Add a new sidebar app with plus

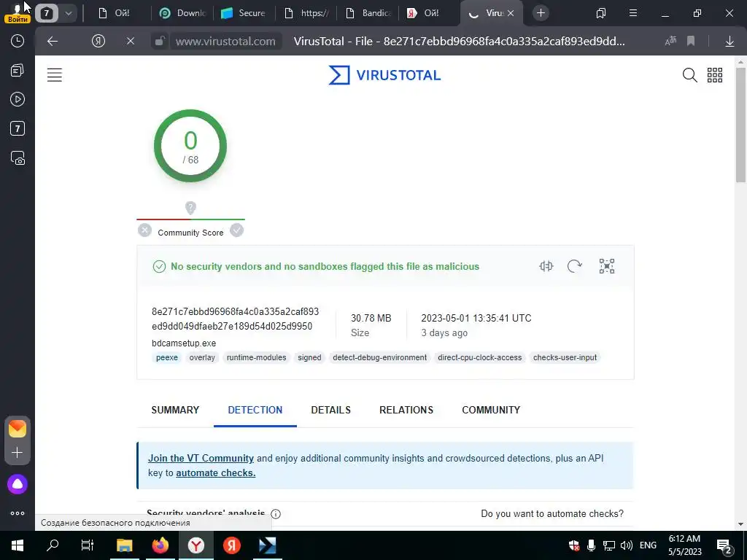point(18,452)
